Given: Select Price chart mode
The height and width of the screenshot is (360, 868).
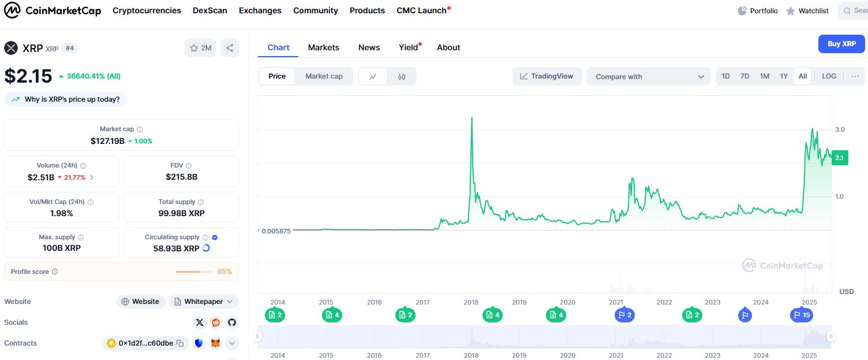Looking at the screenshot, I should (x=277, y=76).
